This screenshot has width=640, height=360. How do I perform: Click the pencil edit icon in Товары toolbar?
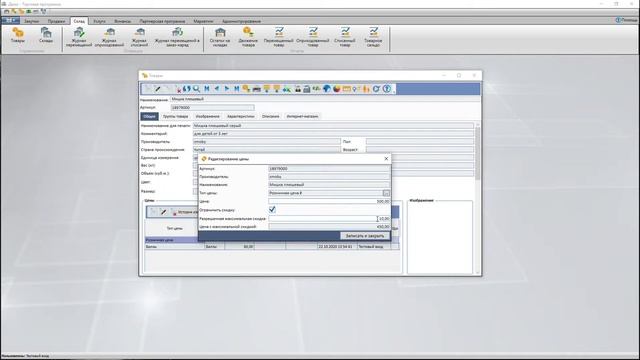[x=158, y=89]
